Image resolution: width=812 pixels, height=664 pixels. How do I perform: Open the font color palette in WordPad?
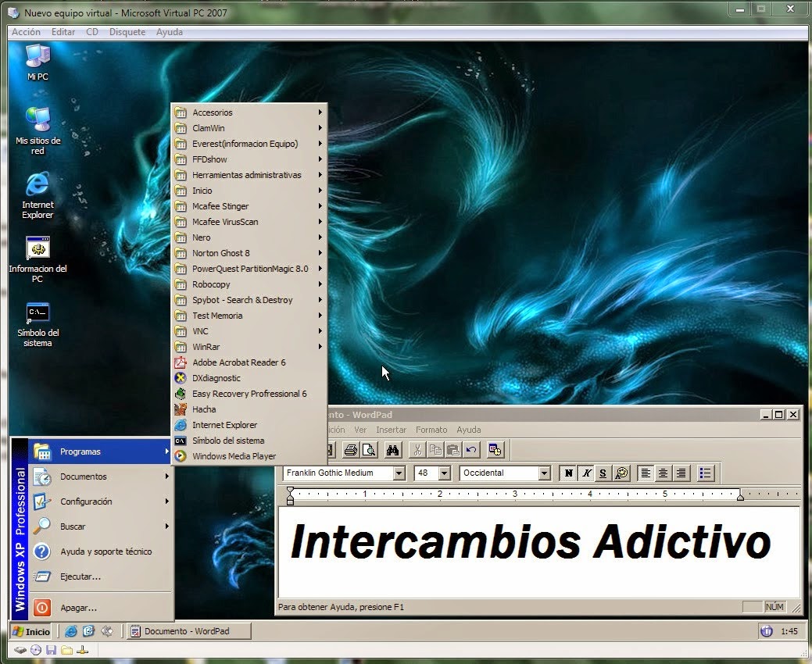click(x=621, y=473)
